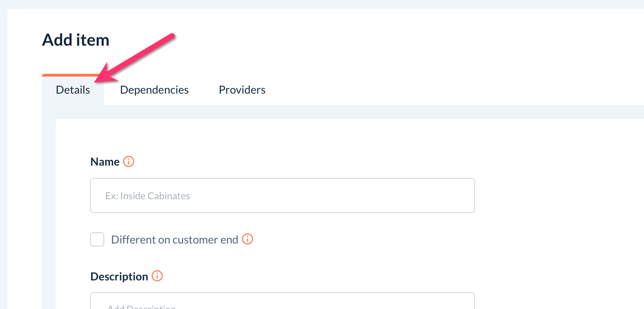Open the Providers tab
The image size is (644, 309).
coord(242,90)
